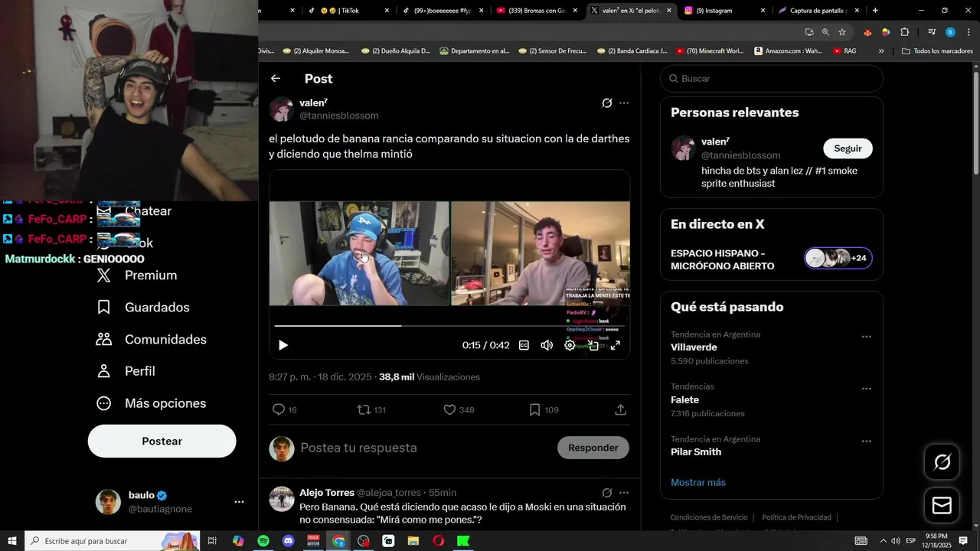Screen dimensions: 980x551
Task: Open browser zoom magnifier icon
Action: (825, 32)
